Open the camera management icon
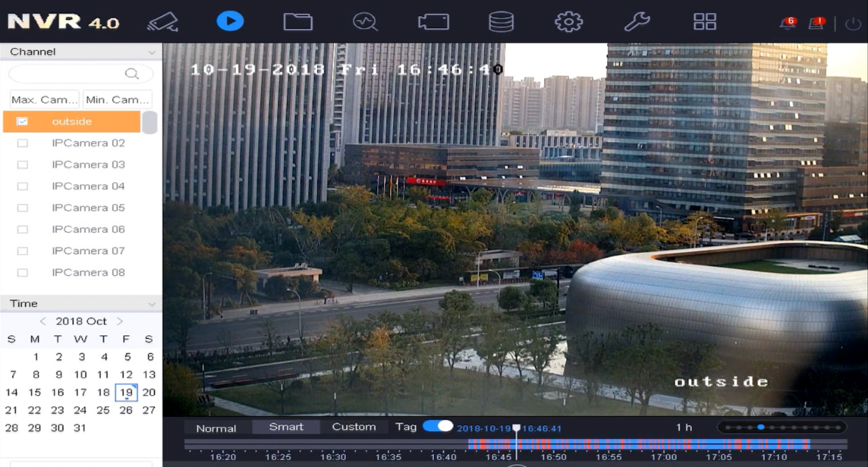This screenshot has height=467, width=868. coord(433,21)
